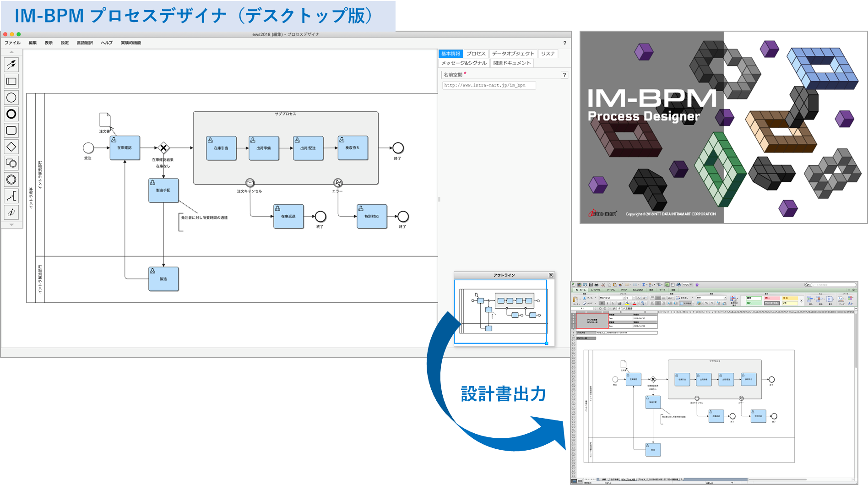Switch to the プロセス tab
This screenshot has height=485, width=868.
pos(476,54)
